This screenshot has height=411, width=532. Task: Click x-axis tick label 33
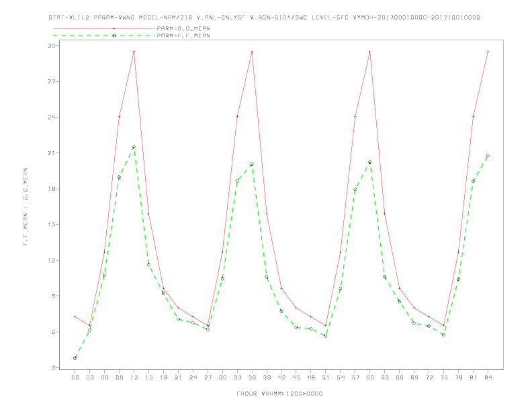(237, 377)
